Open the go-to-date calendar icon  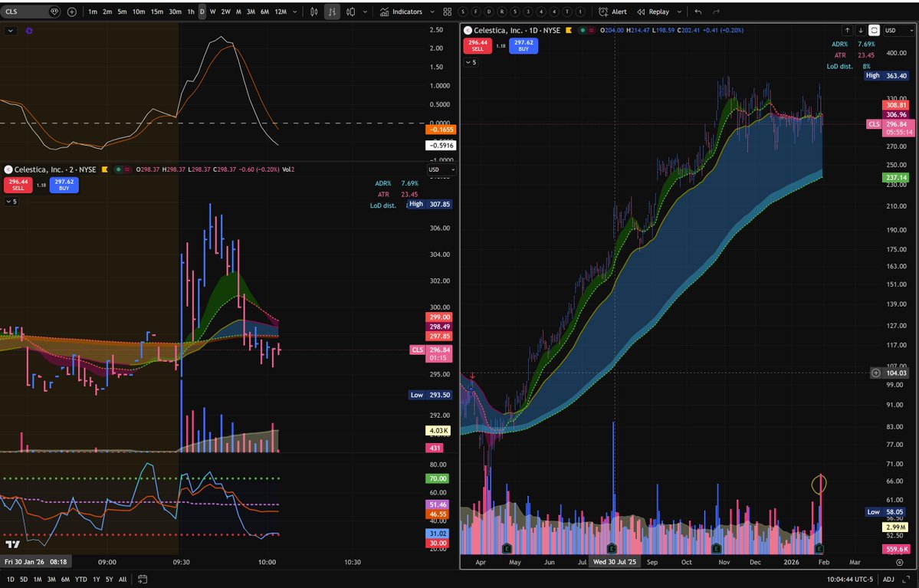[142, 580]
